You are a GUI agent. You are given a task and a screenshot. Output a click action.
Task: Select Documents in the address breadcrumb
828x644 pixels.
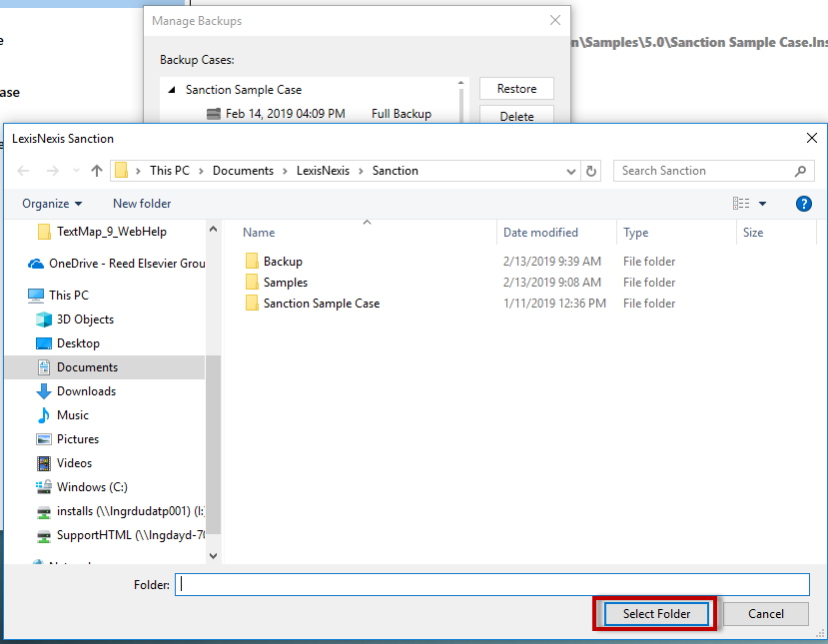click(243, 171)
